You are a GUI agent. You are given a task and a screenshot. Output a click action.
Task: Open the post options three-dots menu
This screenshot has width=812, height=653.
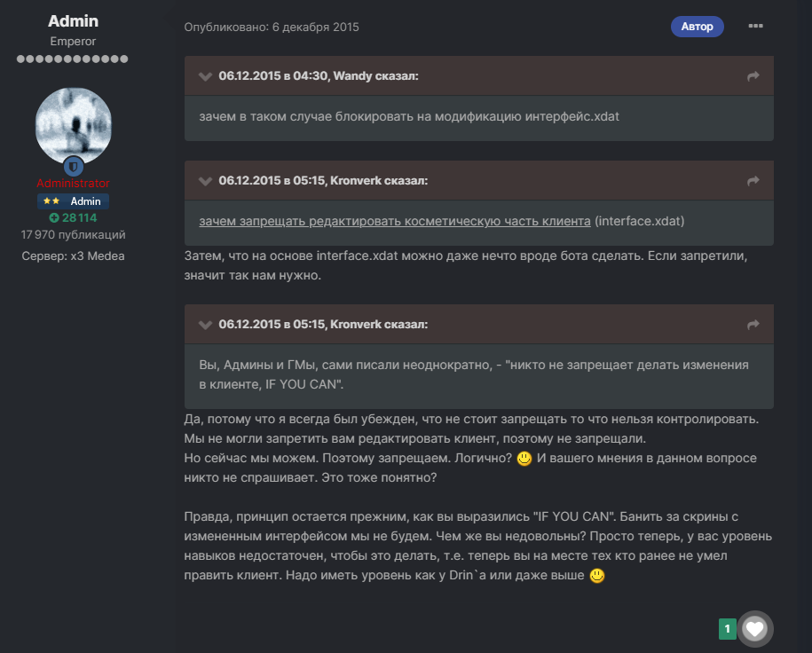coord(755,26)
